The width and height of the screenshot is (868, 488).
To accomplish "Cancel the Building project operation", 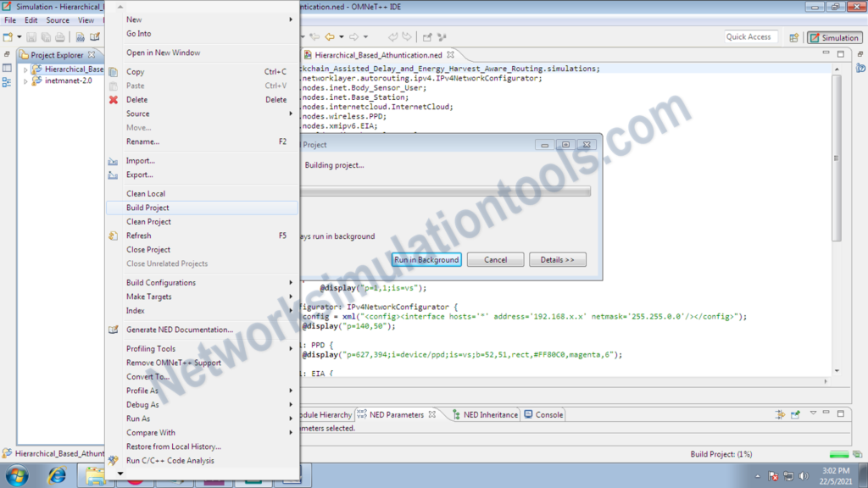I will 495,259.
